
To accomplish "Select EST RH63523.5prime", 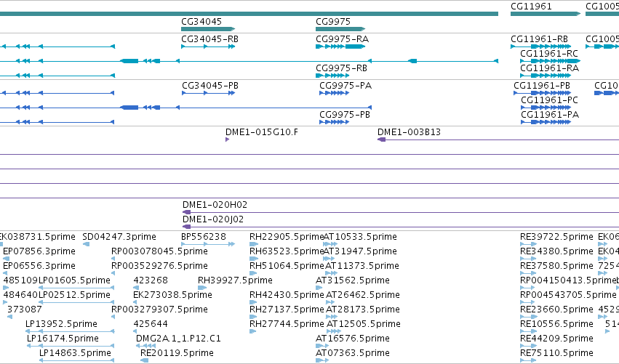I will click(x=287, y=251).
